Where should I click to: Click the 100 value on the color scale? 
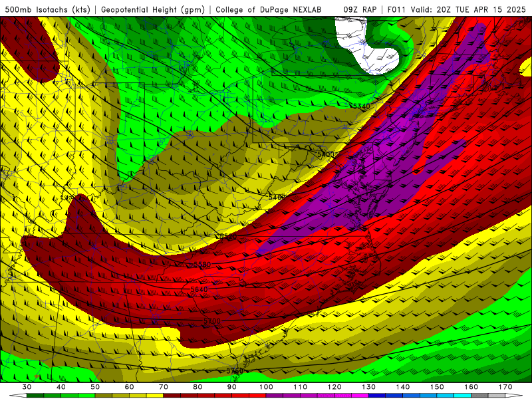[267, 387]
